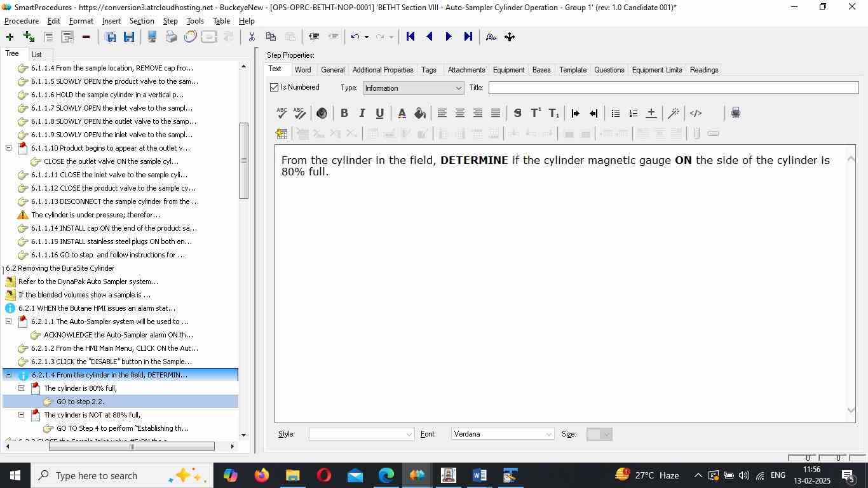Viewport: 868px width, 488px height.
Task: Click the second save disk icon
Action: click(x=129, y=37)
